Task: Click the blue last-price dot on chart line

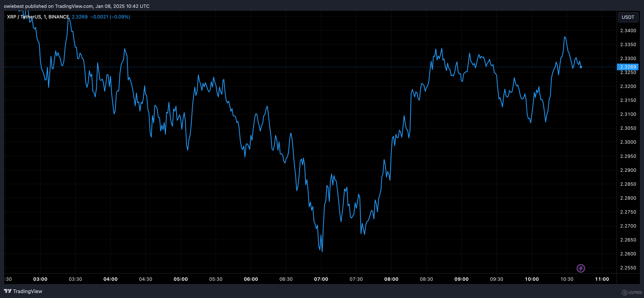Action: click(581, 67)
